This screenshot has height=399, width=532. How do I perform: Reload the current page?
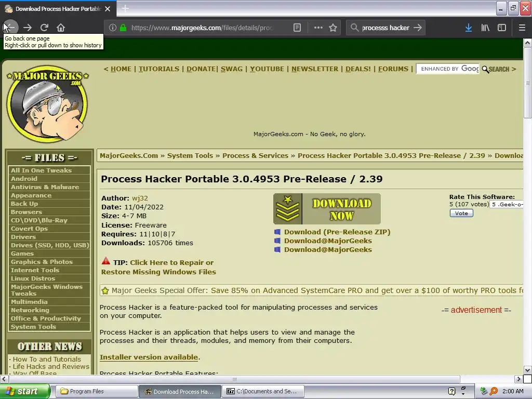pos(44,28)
